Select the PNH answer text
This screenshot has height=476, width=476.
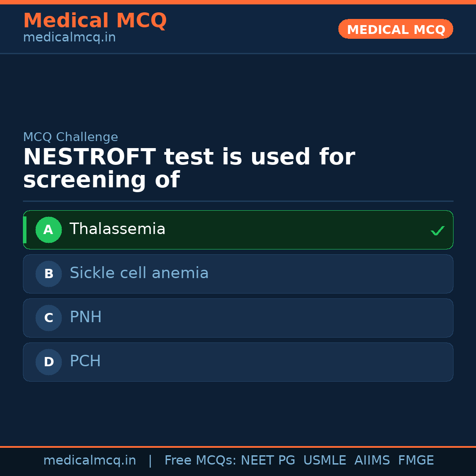pos(86,317)
